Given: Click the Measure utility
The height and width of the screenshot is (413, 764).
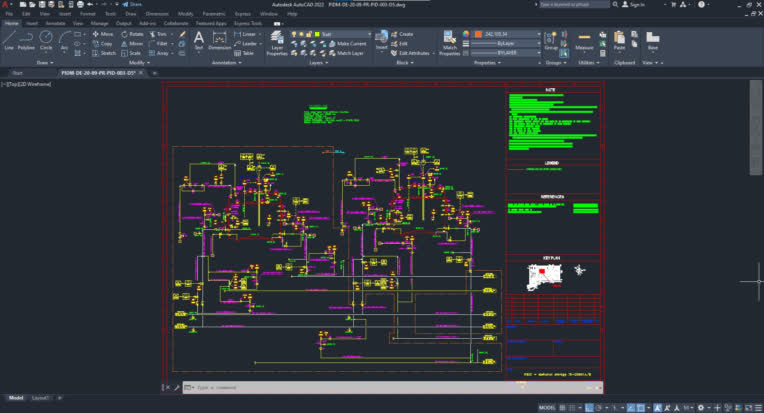Looking at the screenshot, I should (x=584, y=41).
